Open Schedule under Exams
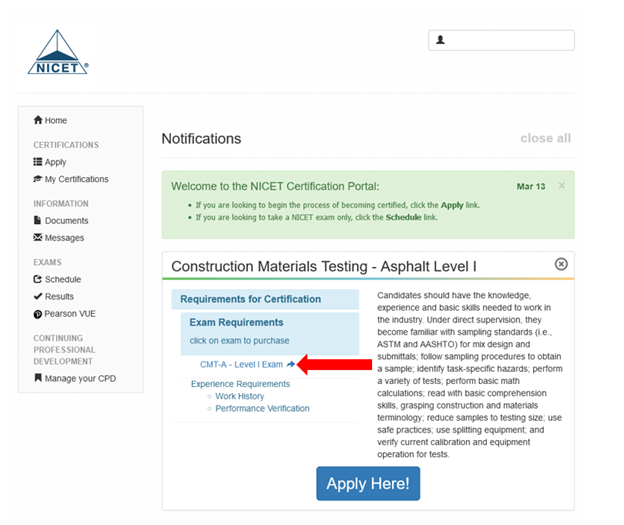This screenshot has height=525, width=624. (x=57, y=279)
